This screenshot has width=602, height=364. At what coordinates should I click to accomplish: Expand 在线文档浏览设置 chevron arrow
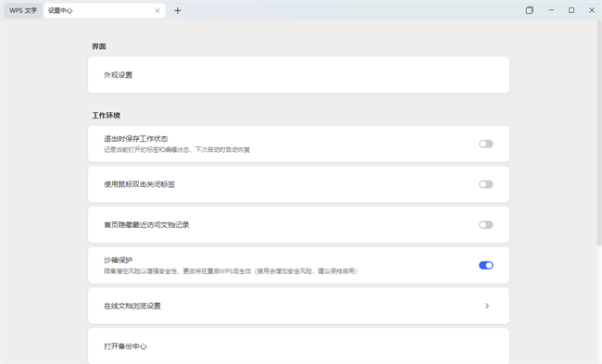tap(487, 306)
